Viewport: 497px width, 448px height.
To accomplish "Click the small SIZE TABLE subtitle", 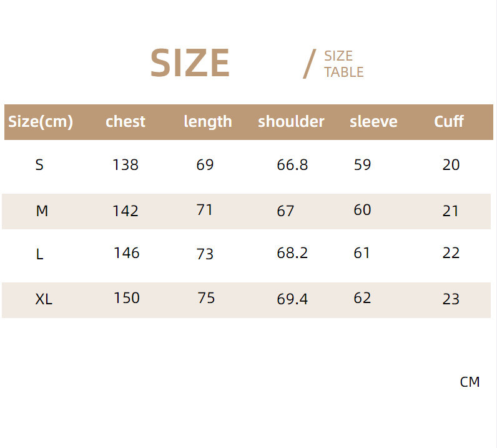I will pyautogui.click(x=343, y=64).
